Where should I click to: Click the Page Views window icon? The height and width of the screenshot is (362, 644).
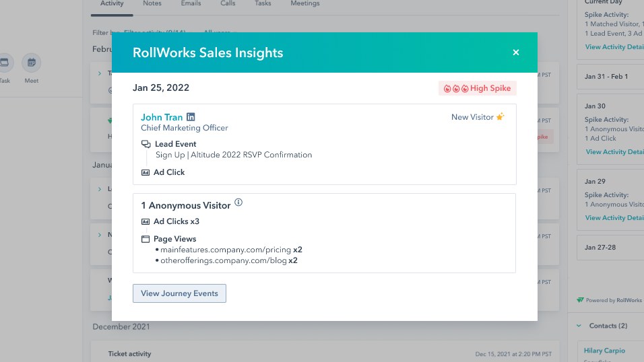pos(146,239)
